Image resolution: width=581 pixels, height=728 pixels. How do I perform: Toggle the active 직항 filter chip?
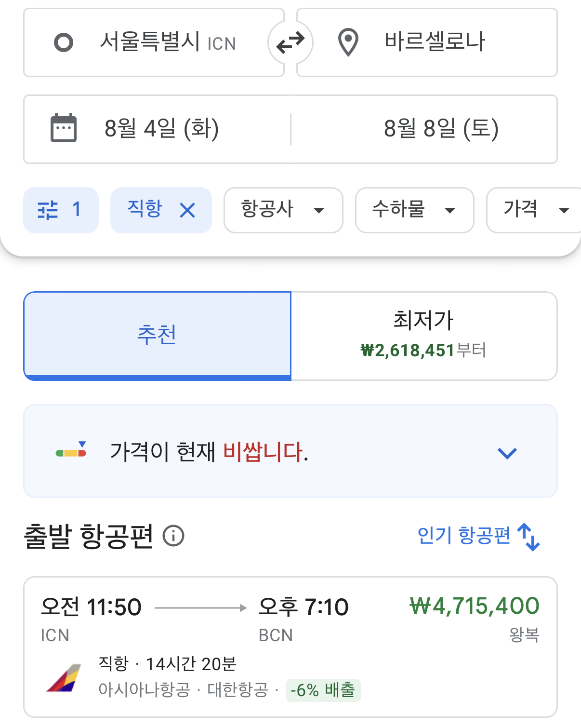(161, 210)
